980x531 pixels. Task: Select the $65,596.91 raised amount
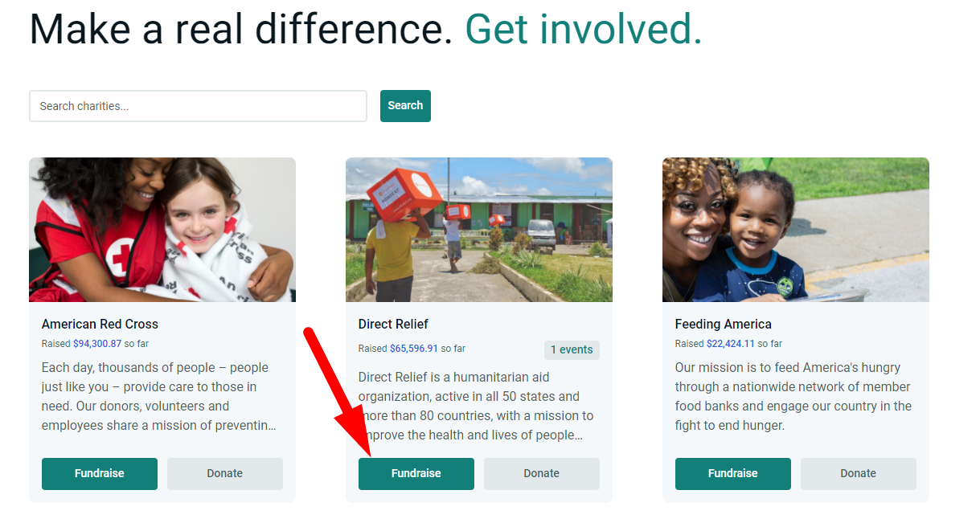pyautogui.click(x=414, y=349)
